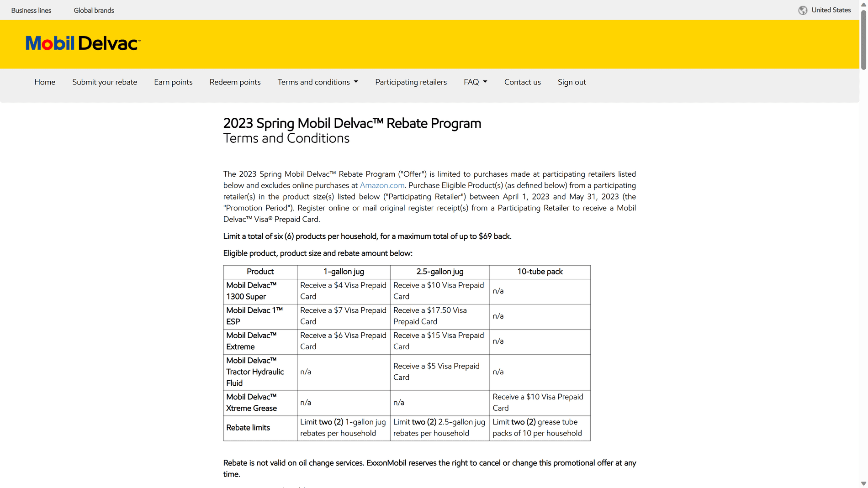
Task: Expand the FAQ dropdown menu
Action: (476, 82)
